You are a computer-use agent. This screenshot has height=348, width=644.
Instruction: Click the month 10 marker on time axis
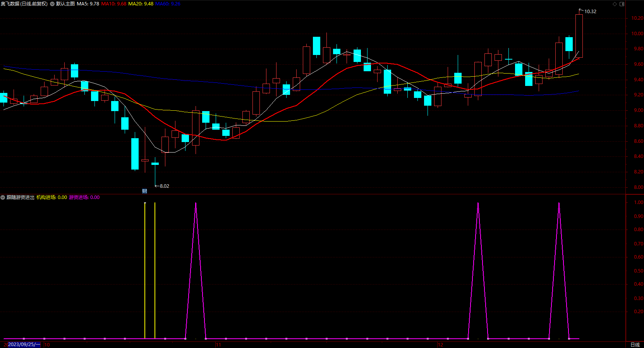(47, 345)
